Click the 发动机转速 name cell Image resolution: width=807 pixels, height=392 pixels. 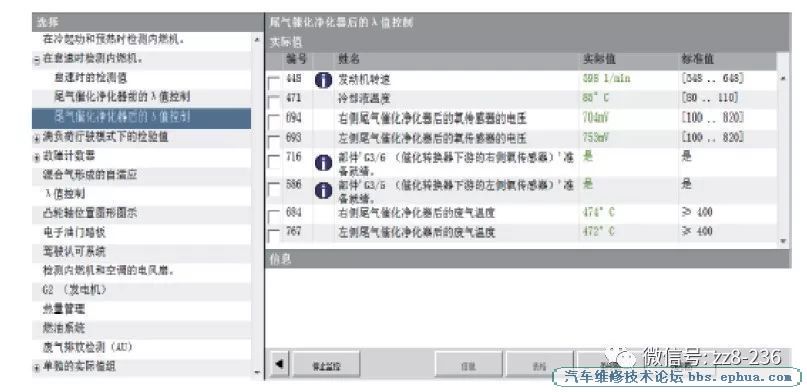364,80
